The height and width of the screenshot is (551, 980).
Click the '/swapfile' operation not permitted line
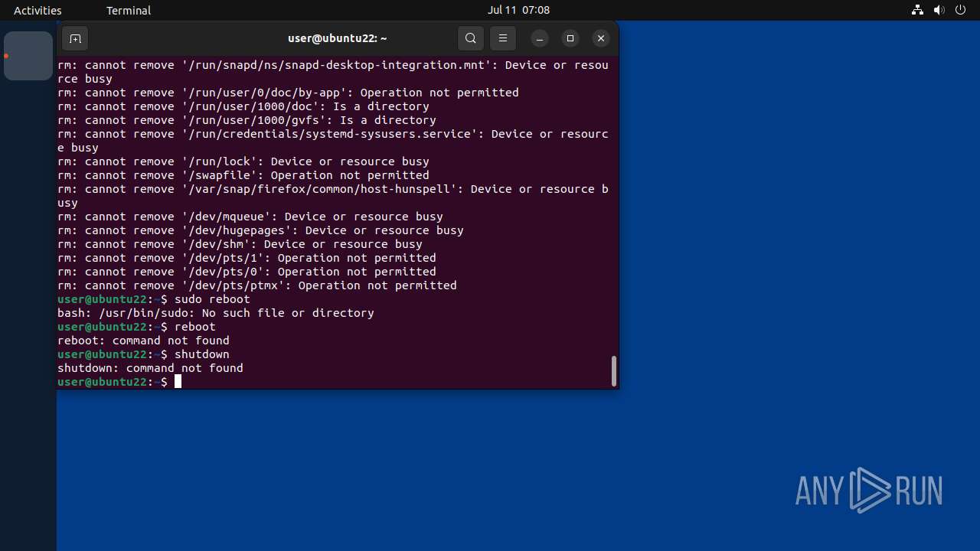coord(243,175)
